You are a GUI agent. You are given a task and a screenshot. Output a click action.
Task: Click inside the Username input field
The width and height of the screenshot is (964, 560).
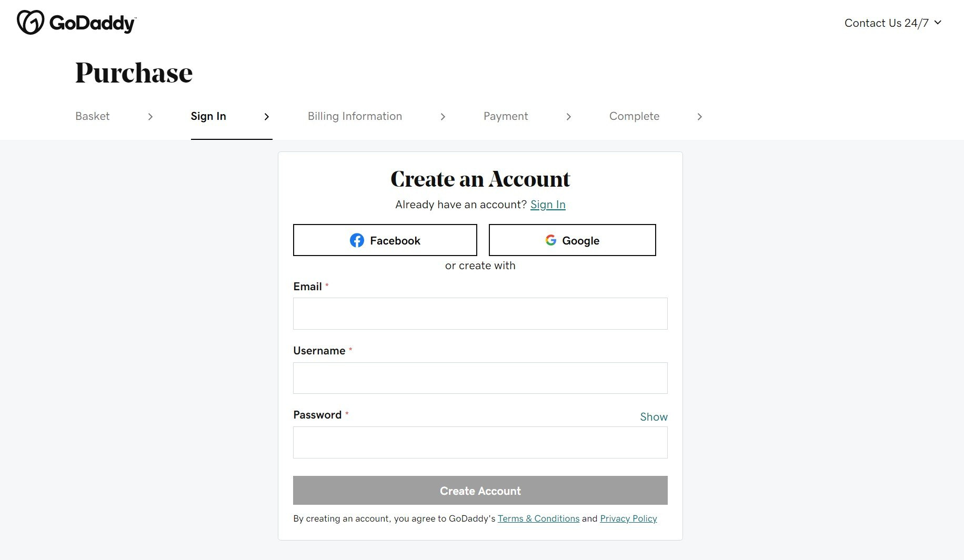pos(479,378)
